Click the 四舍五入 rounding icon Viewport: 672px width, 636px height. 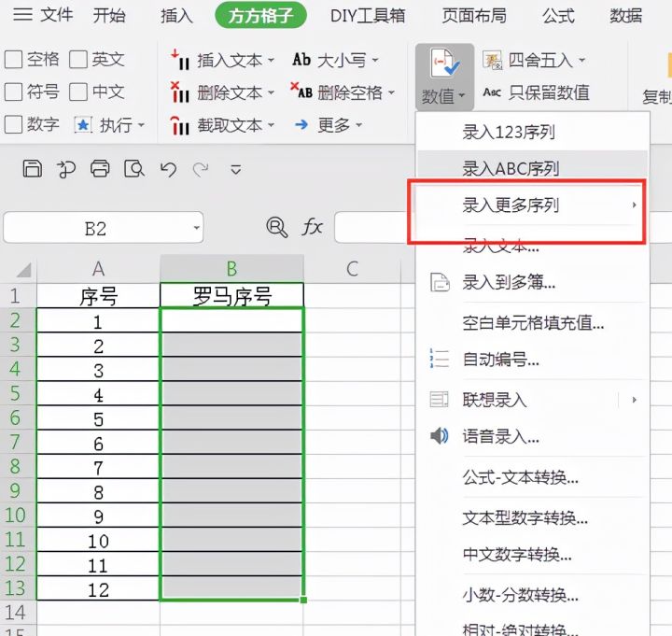coord(492,60)
